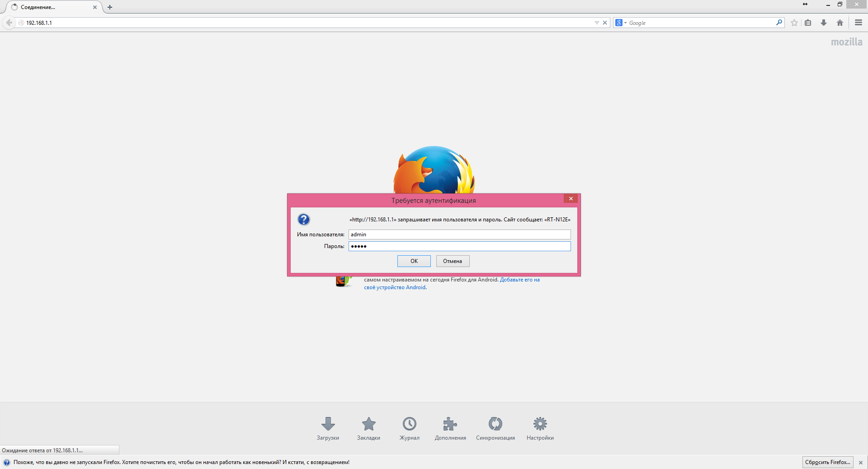Go to the home page icon
This screenshot has width=868, height=469.
coord(840,23)
